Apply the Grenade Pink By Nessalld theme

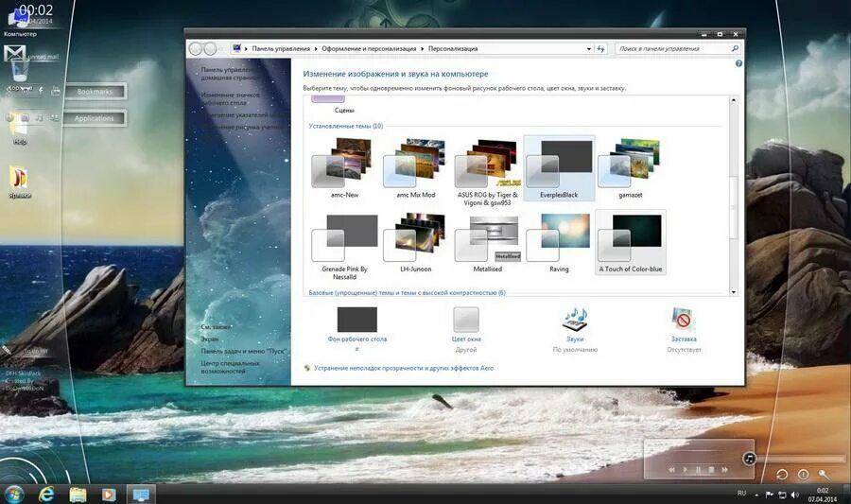coord(344,246)
